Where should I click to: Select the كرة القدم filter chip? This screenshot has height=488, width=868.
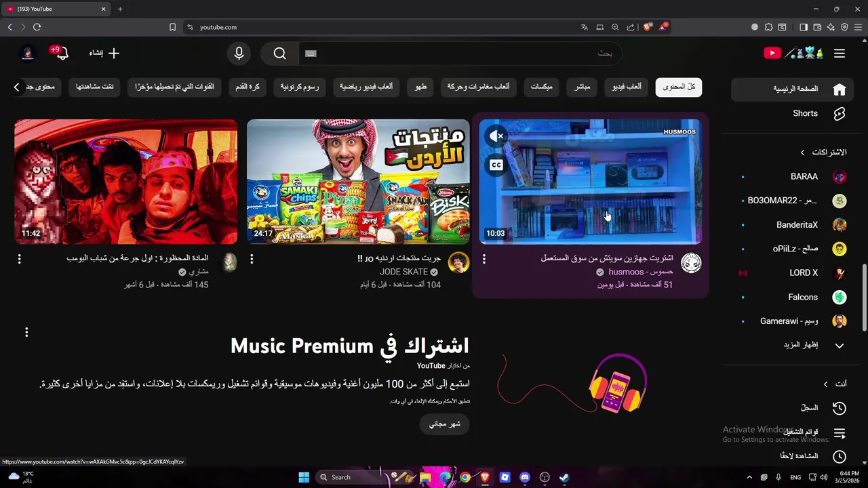[x=247, y=87]
